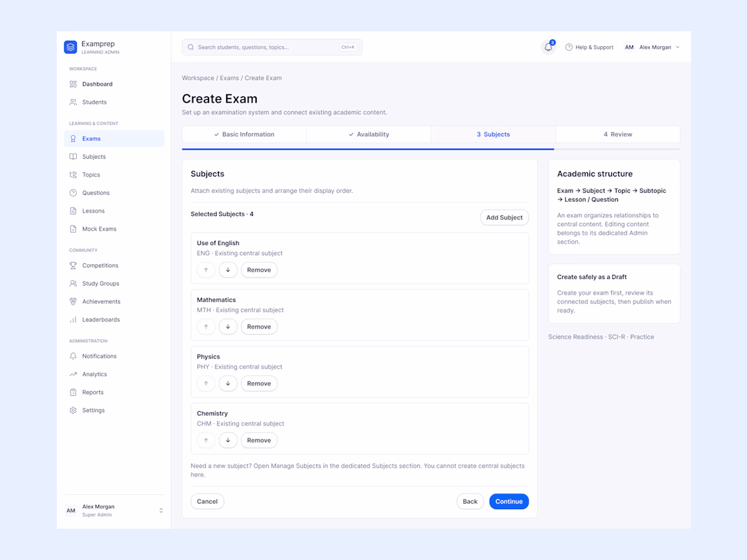The image size is (747, 560).
Task: Open Exams from the breadcrumb
Action: [x=229, y=78]
